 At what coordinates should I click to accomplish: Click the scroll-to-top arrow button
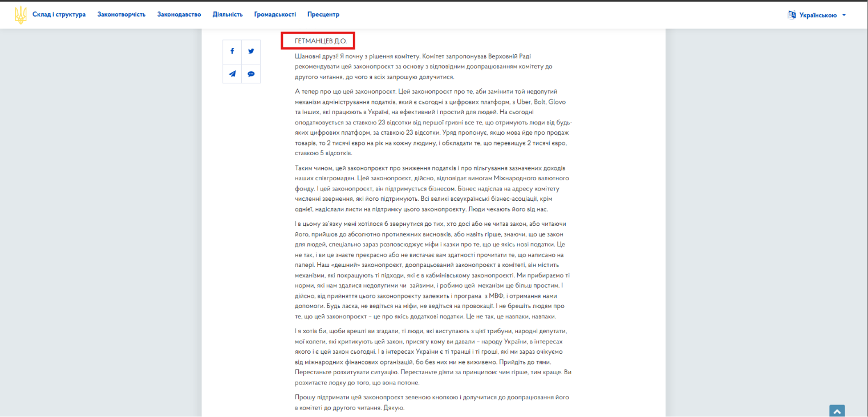click(837, 411)
